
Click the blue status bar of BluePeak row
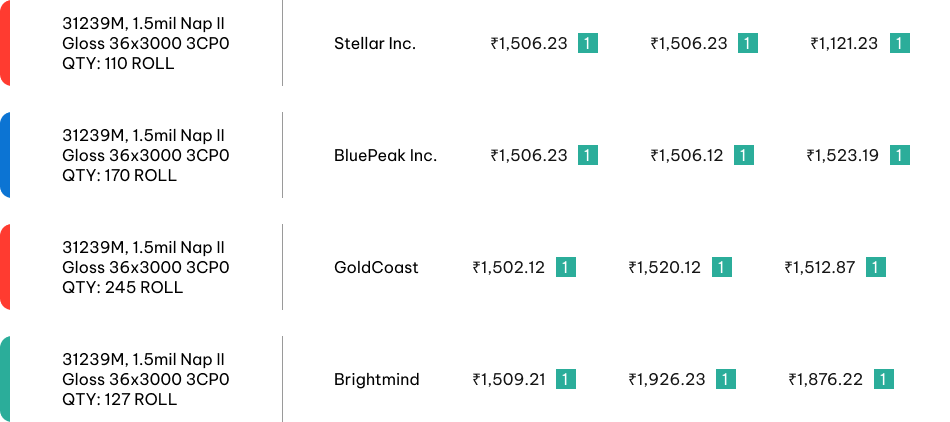coord(5,155)
